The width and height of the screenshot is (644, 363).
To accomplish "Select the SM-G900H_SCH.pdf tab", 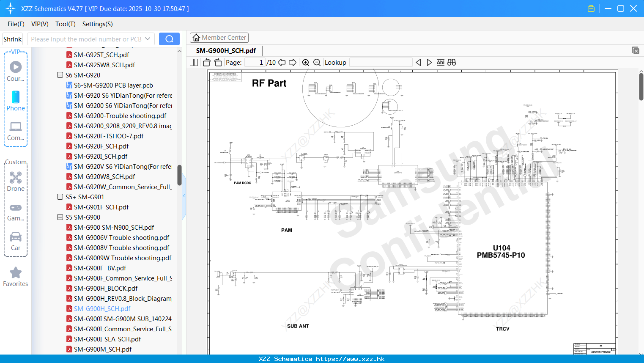I will 226,50.
